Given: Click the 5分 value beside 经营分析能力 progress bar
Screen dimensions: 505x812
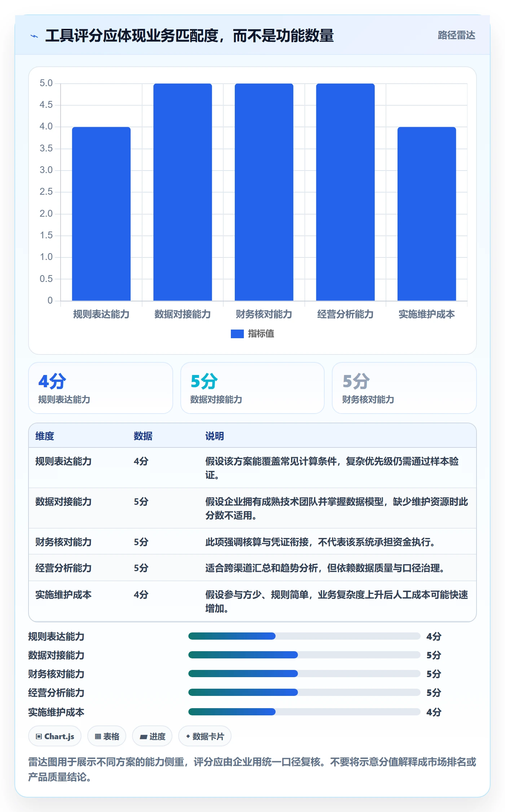Looking at the screenshot, I should tap(434, 693).
